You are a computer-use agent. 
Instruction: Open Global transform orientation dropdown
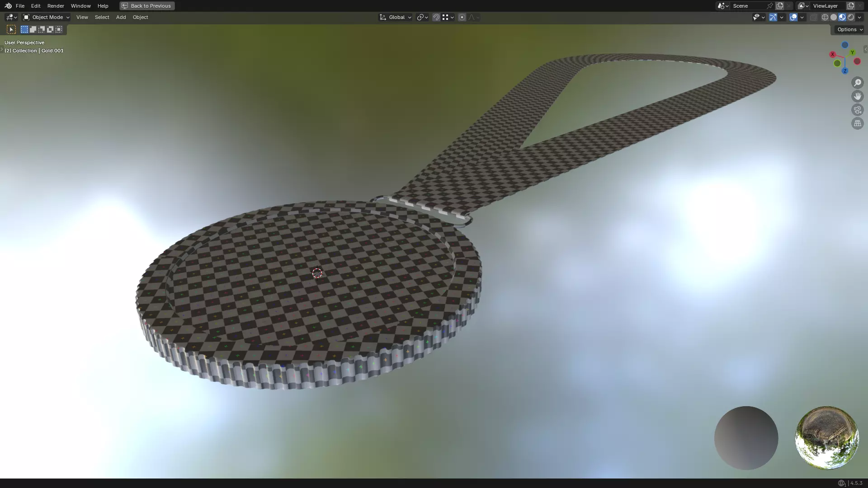[395, 17]
